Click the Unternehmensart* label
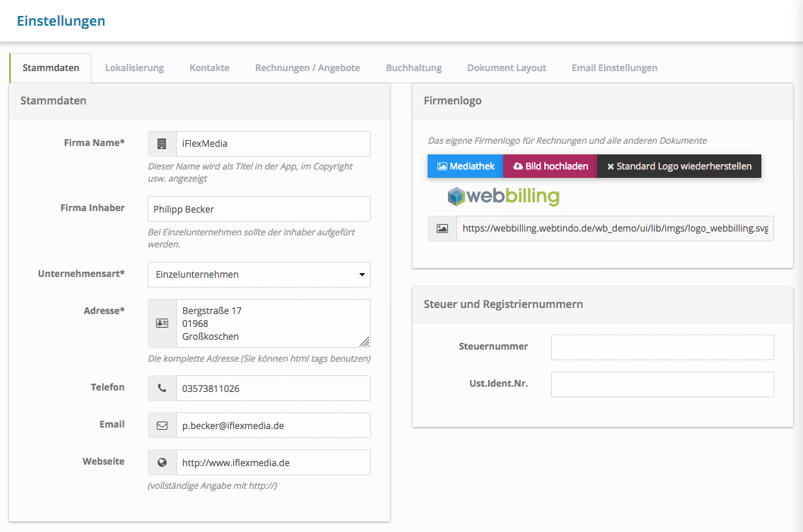 82,274
